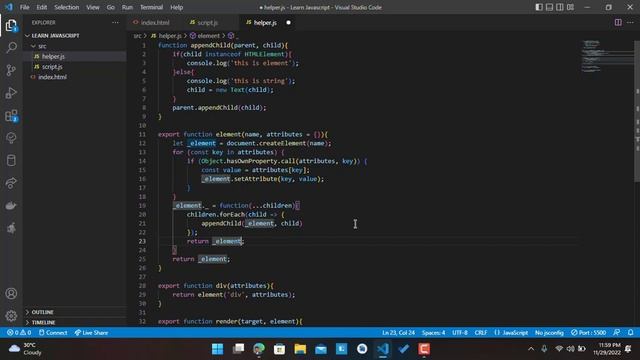The height and width of the screenshot is (360, 640).
Task: Open the Source Control view
Action: [11, 70]
